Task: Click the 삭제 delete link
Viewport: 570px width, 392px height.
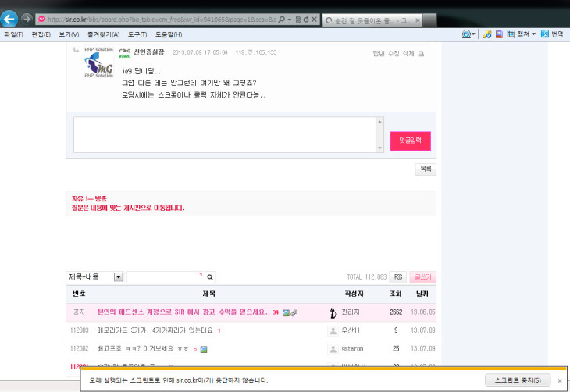Action: (x=408, y=53)
